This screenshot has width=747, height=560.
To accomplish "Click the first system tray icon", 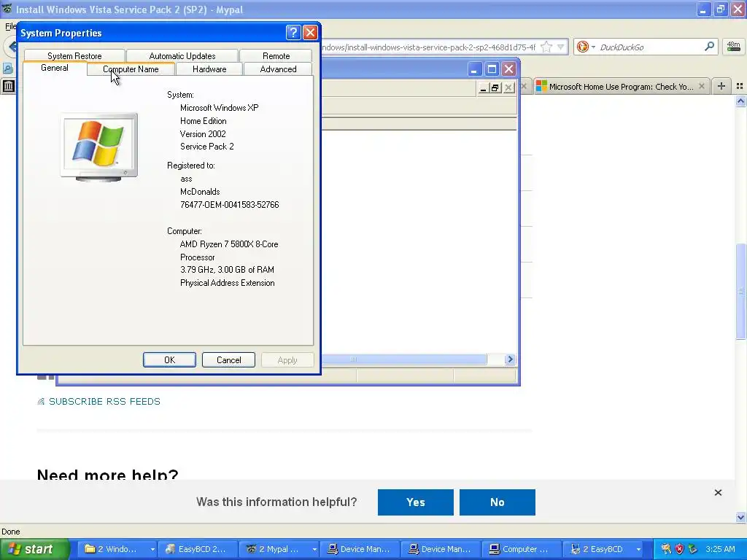I will pos(666,549).
